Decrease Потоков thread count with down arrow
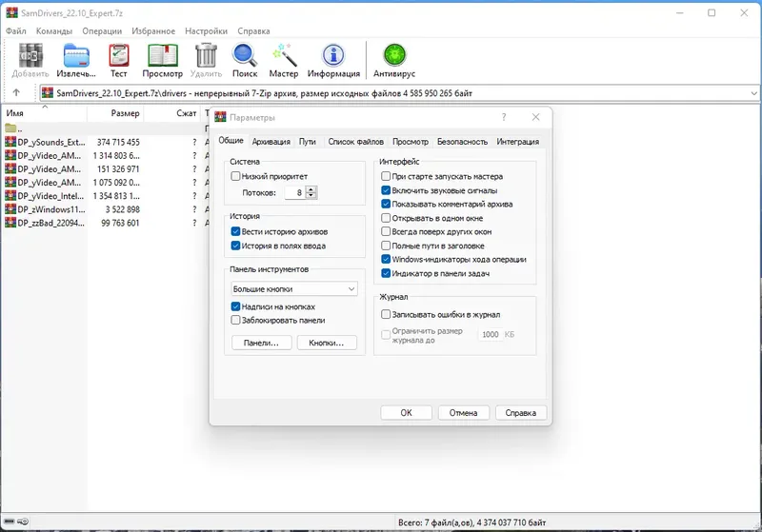The width and height of the screenshot is (762, 532). click(x=311, y=196)
